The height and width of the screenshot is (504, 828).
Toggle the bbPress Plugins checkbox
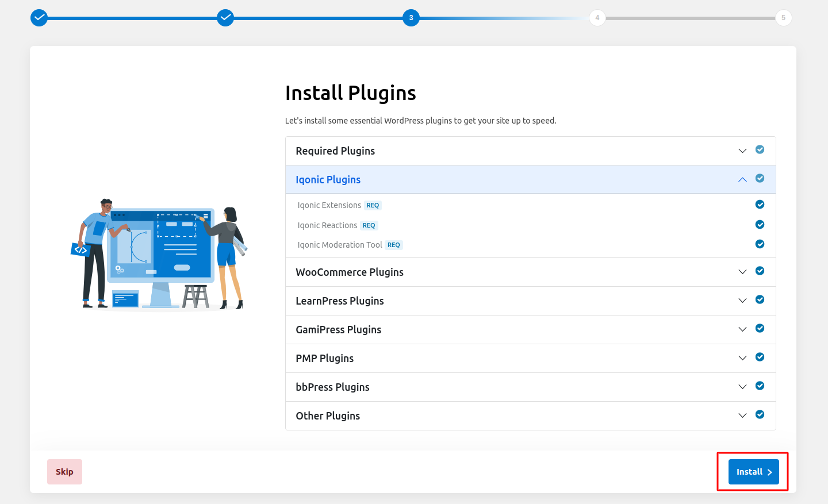point(760,386)
